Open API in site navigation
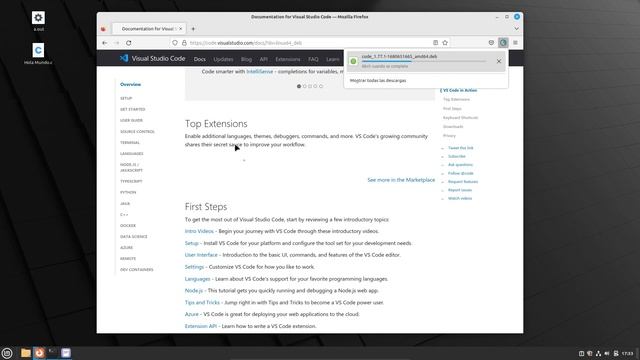The width and height of the screenshot is (640, 360). [x=264, y=59]
